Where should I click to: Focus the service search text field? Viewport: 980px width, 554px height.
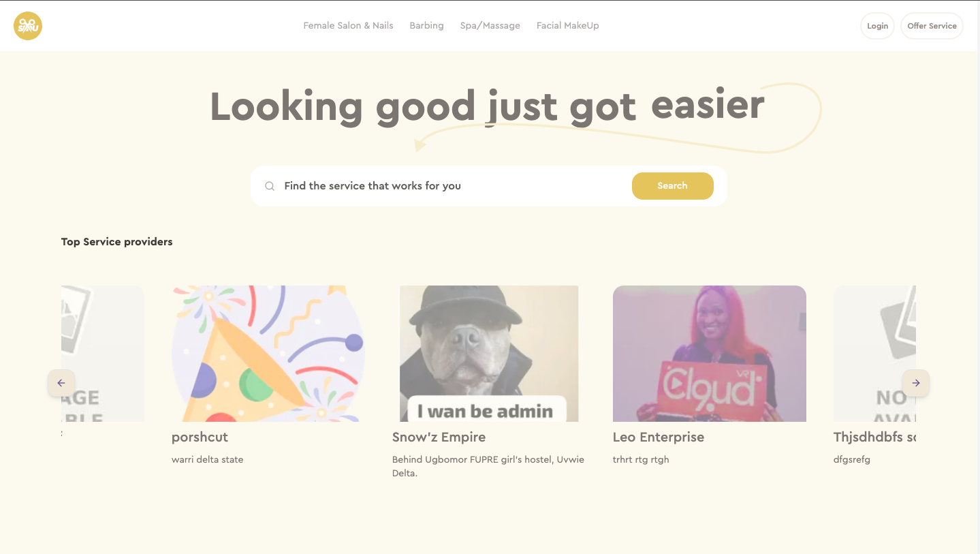click(x=449, y=186)
